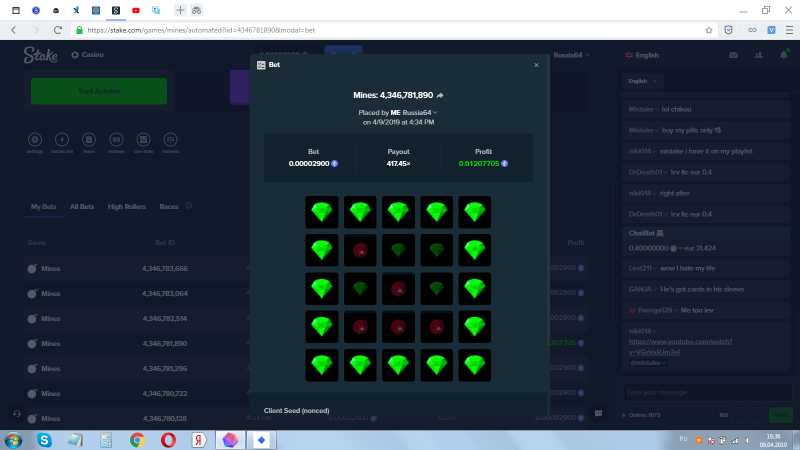The image size is (800, 450).
Task: Click the Send chat button
Action: coord(781,415)
